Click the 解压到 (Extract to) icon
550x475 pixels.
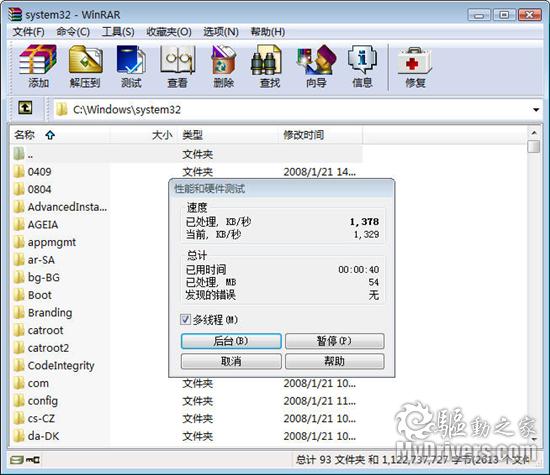point(85,66)
